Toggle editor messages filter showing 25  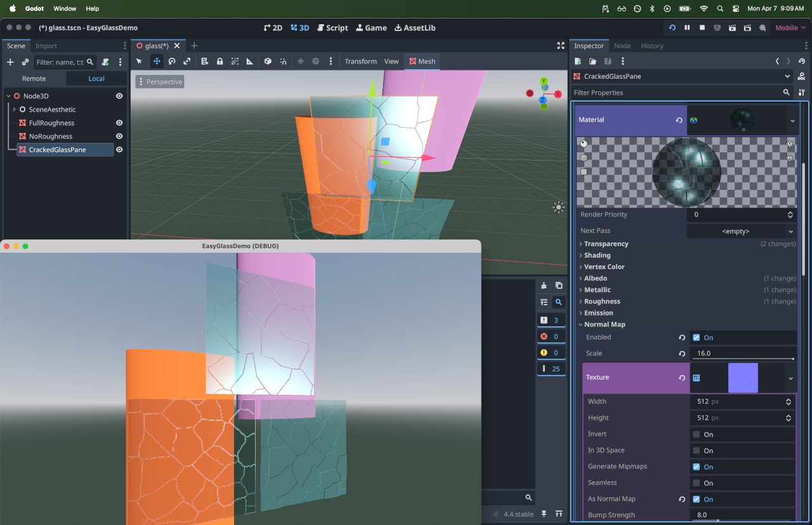tap(551, 369)
